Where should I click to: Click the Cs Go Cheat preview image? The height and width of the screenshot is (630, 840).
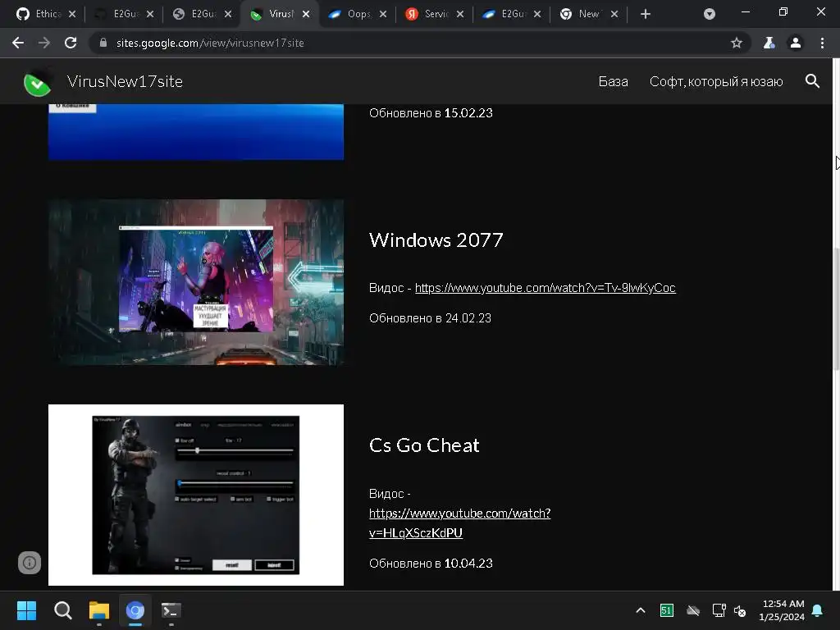pos(195,495)
